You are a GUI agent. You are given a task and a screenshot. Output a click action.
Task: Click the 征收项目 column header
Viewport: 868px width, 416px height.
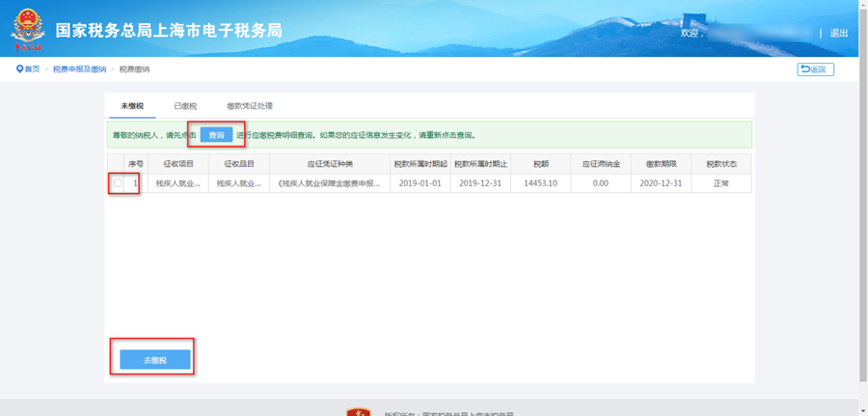click(x=178, y=164)
